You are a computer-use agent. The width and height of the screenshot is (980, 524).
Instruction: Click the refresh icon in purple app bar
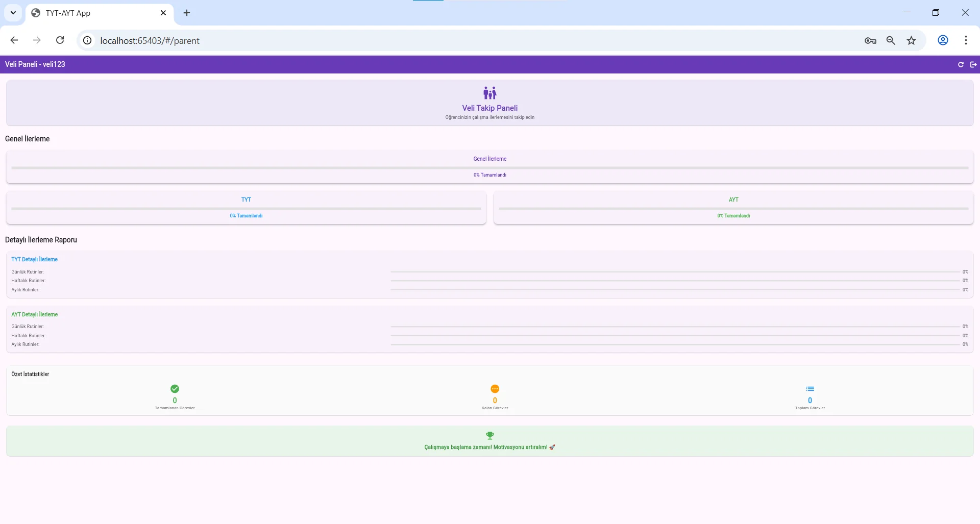point(961,64)
